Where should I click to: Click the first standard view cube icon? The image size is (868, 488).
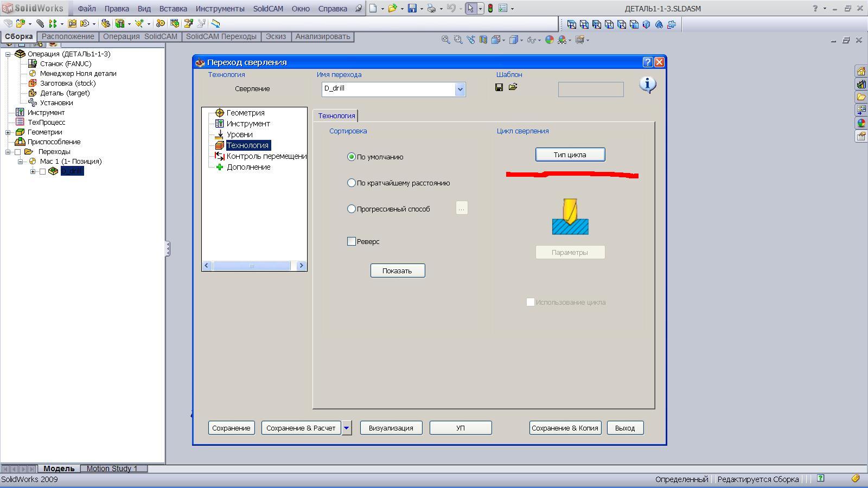point(572,24)
